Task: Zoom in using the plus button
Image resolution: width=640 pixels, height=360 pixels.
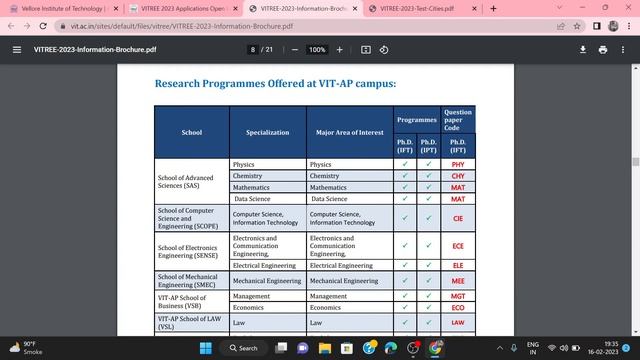Action: [339, 50]
